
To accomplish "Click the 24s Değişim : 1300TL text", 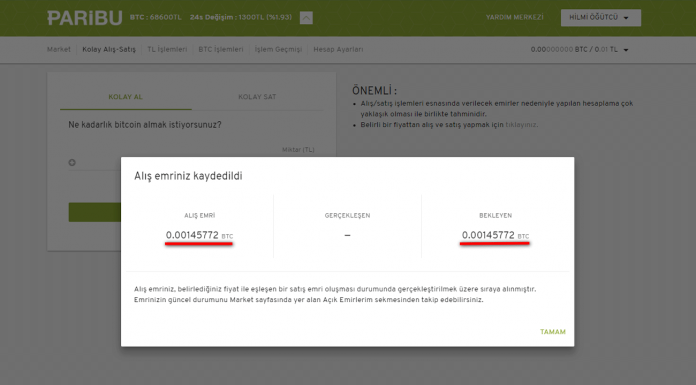I will pyautogui.click(x=241, y=17).
